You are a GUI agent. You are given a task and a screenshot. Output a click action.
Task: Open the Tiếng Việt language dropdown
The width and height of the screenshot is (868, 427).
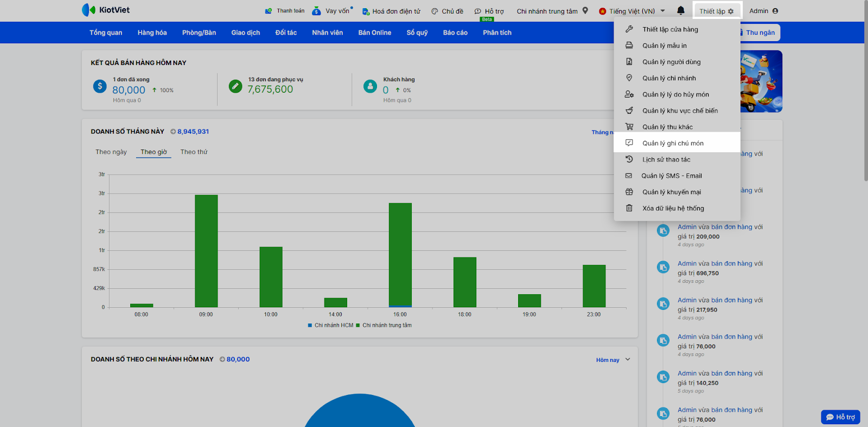(632, 11)
